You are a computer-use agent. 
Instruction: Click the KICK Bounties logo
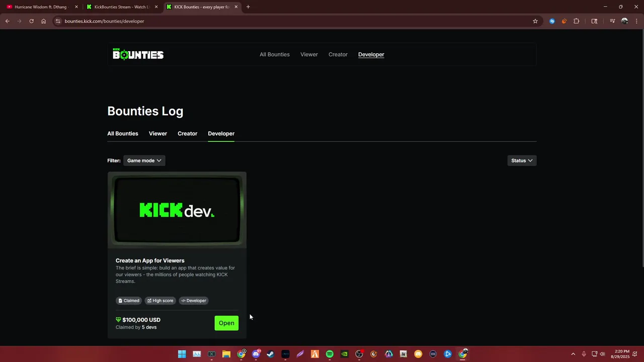pos(138,54)
